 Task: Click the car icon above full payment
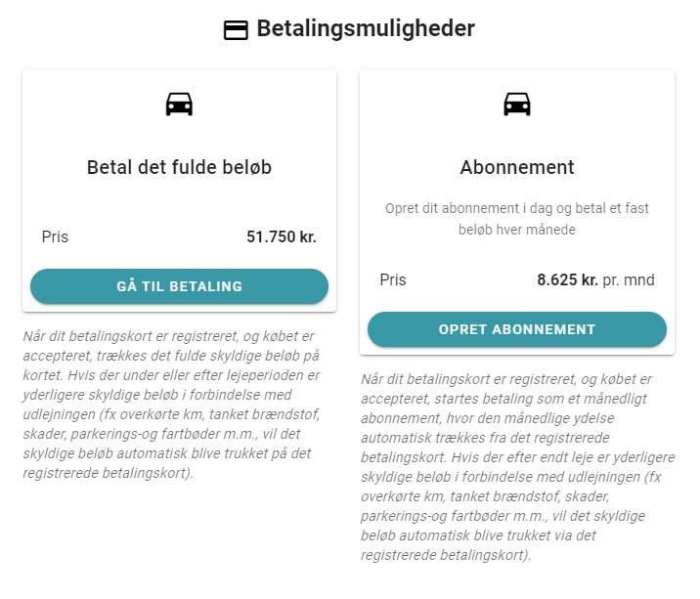click(x=179, y=104)
